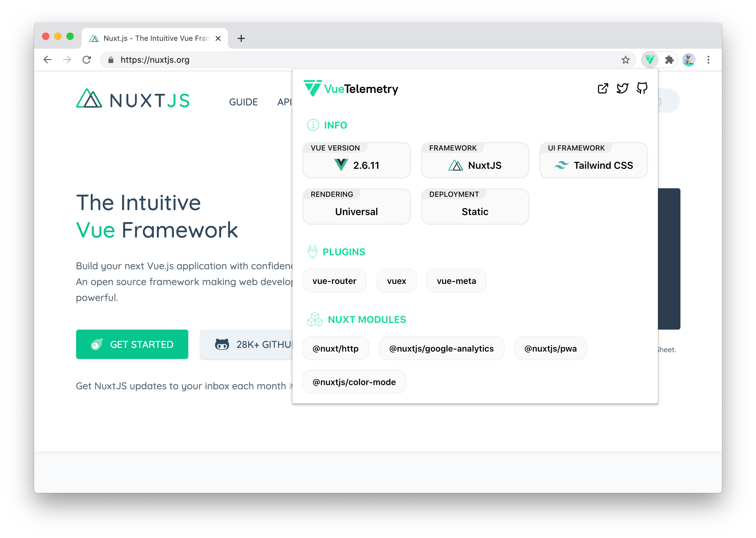The width and height of the screenshot is (756, 538).
Task: Open the GitHub icon in VueTelemetry popup
Action: pos(642,88)
